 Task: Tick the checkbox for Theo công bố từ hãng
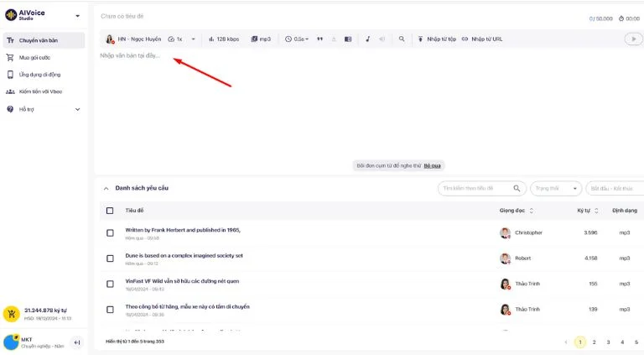(x=110, y=310)
